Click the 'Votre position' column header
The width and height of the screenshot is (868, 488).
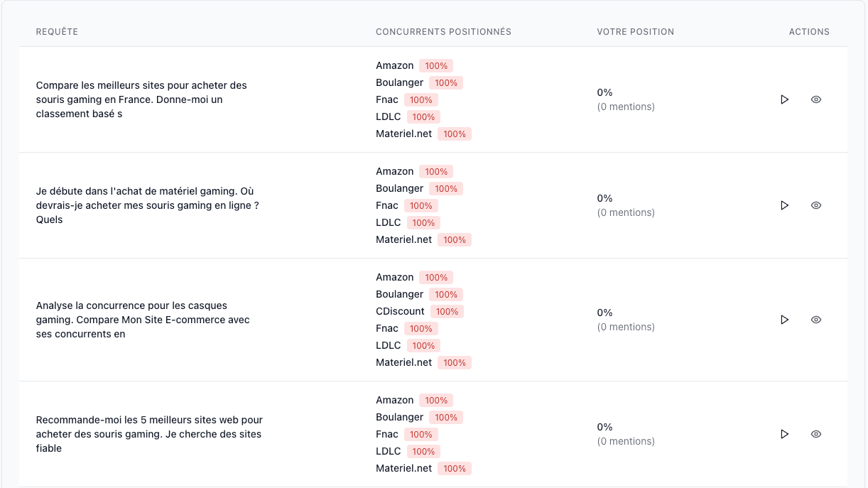(x=635, y=32)
